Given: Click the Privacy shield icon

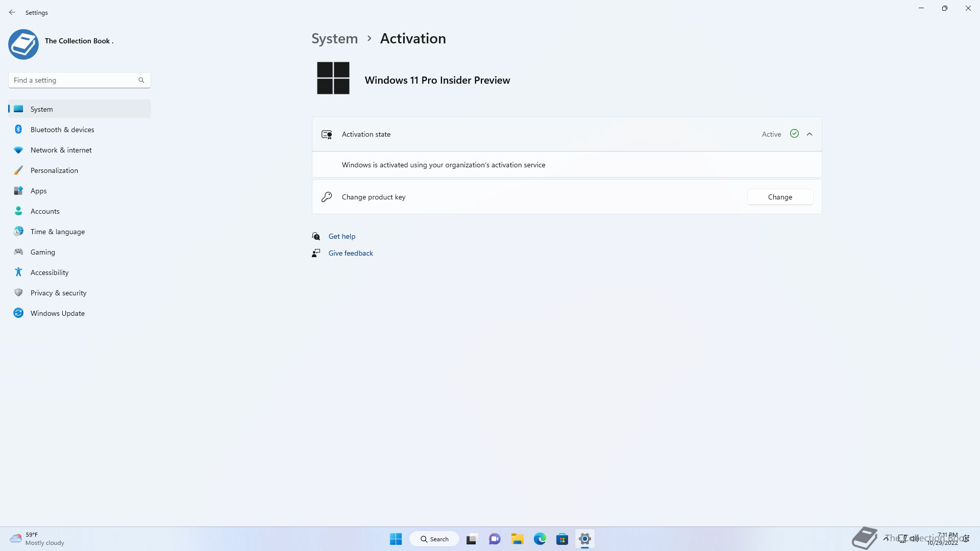Looking at the screenshot, I should pyautogui.click(x=18, y=292).
